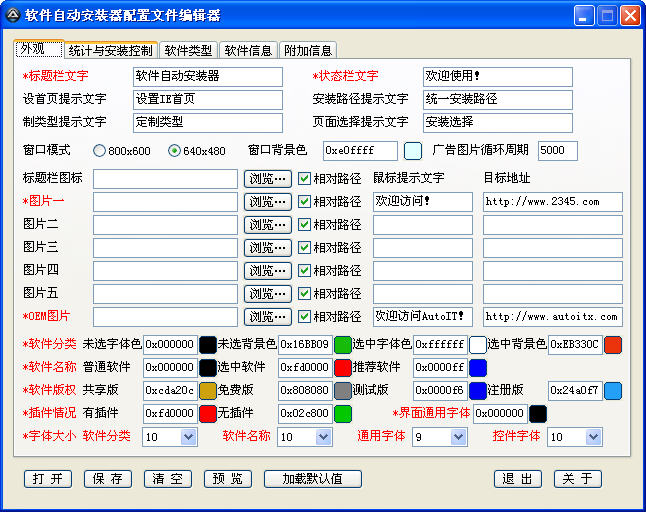Click the 图片一 目标地址 URL field
Screen dimensions: 646x512
coord(552,202)
